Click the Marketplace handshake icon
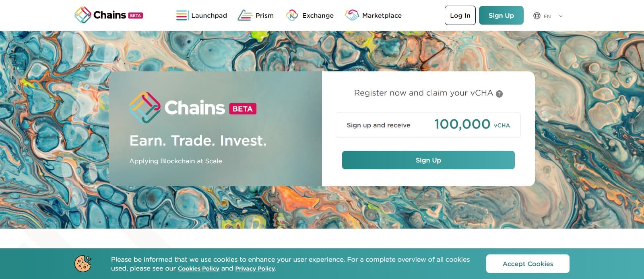The image size is (644, 279). tap(351, 15)
